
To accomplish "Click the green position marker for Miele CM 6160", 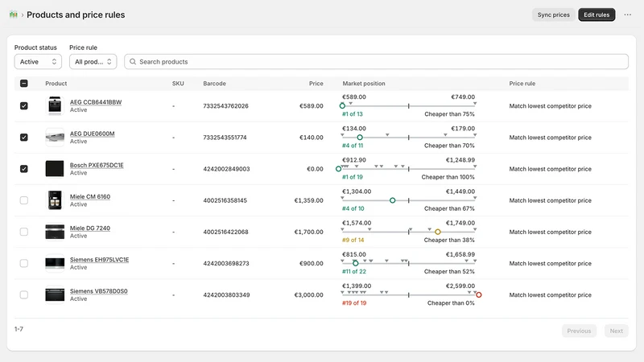I will [x=392, y=200].
